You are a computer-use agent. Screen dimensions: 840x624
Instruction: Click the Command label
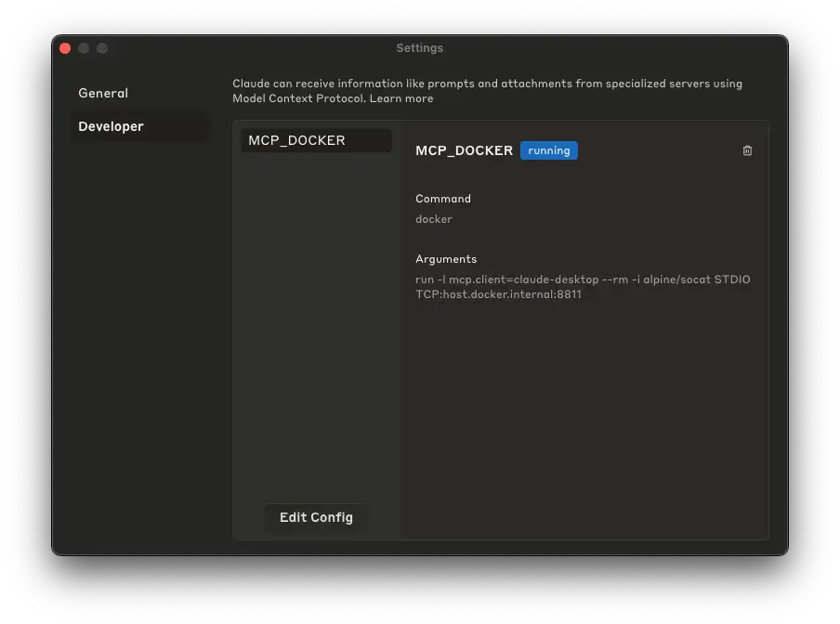pos(443,198)
